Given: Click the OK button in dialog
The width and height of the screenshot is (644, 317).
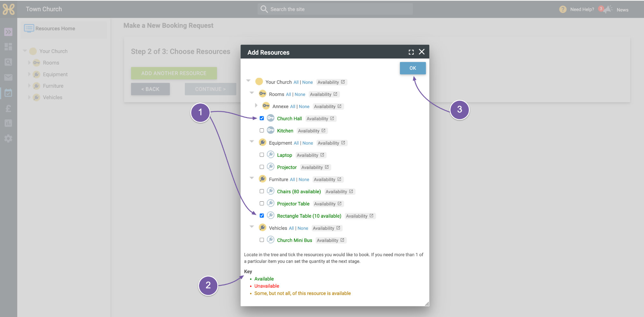Looking at the screenshot, I should point(413,68).
